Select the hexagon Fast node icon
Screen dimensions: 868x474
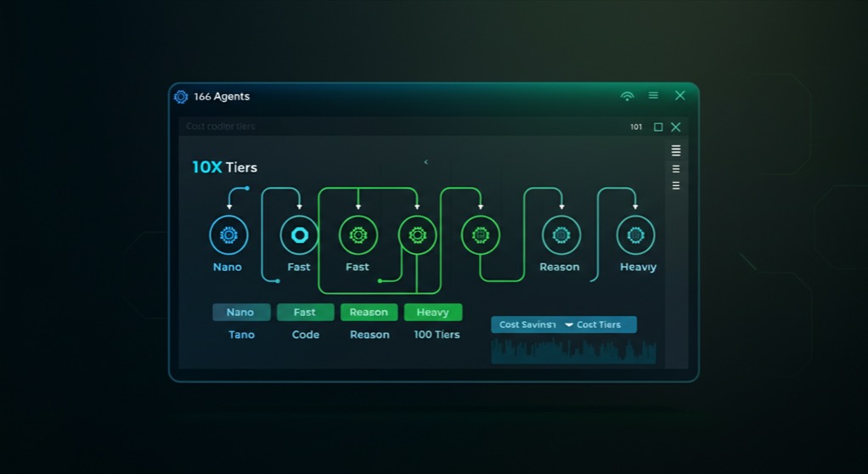point(300,235)
